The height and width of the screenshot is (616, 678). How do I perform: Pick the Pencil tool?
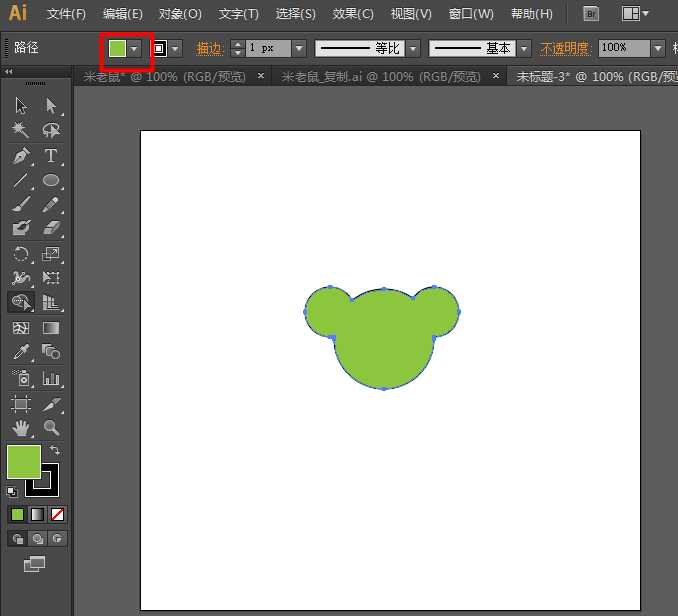coord(51,204)
